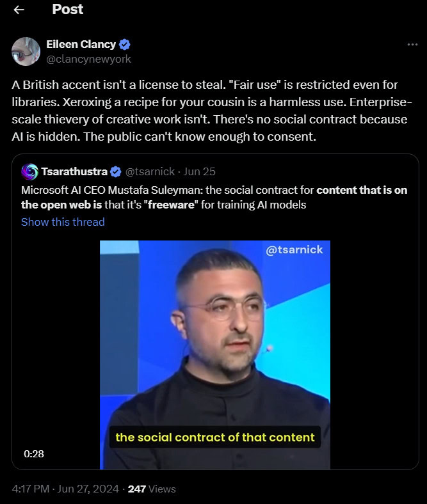Open the @clancynewyork handle

pyautogui.click(x=89, y=59)
